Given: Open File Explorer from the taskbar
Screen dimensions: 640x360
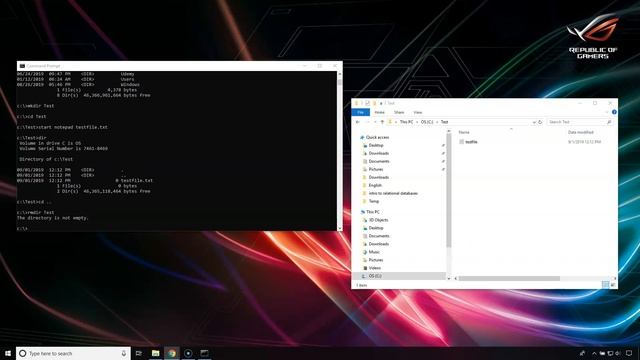Looking at the screenshot, I should 156,353.
